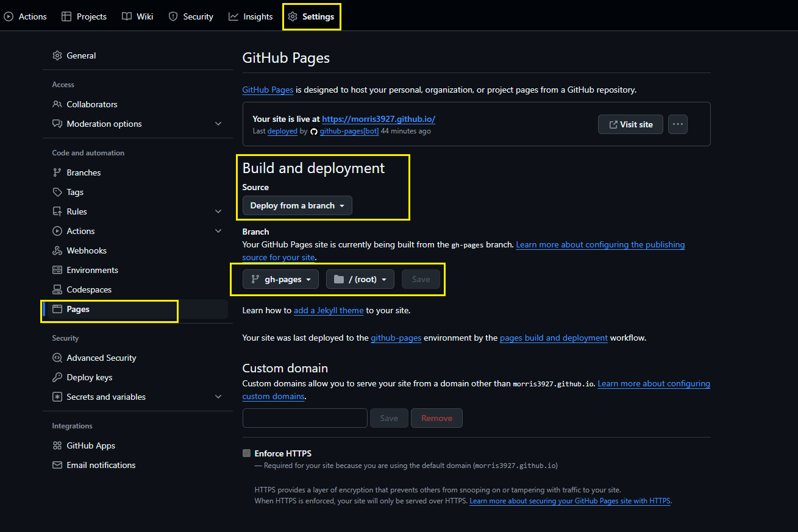Viewport: 798px width, 532px height.
Task: Open the three-dots menu beside Visit site
Action: [678, 124]
